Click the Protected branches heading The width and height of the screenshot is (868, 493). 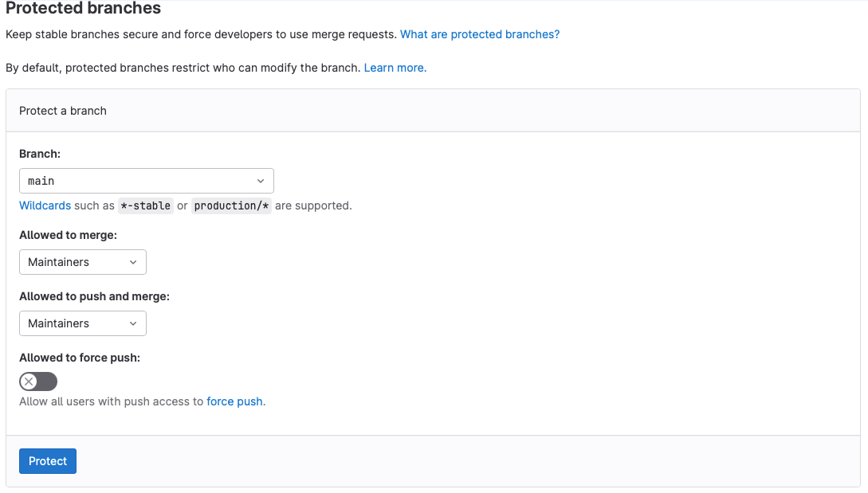pyautogui.click(x=83, y=9)
